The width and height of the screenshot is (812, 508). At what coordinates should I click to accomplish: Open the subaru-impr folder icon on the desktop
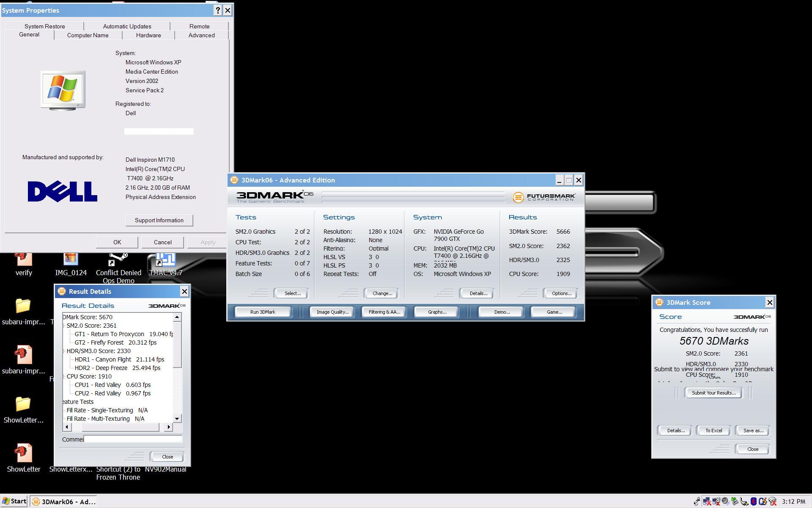(23, 312)
